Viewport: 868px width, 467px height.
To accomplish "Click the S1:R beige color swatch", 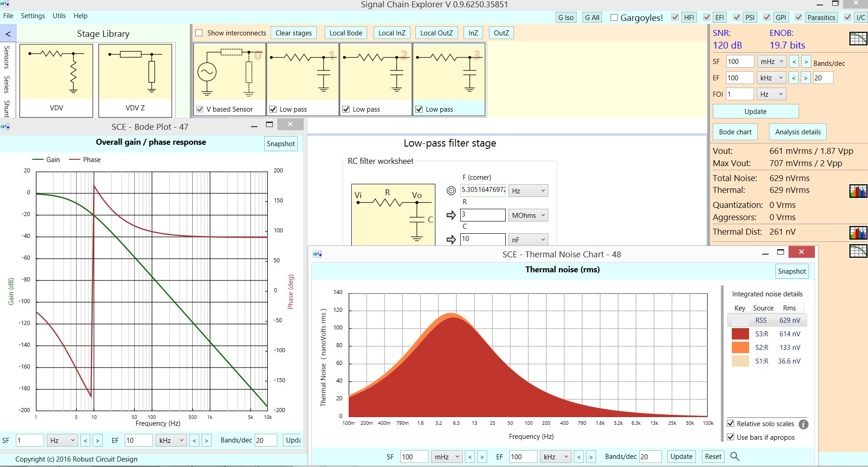I will point(740,361).
